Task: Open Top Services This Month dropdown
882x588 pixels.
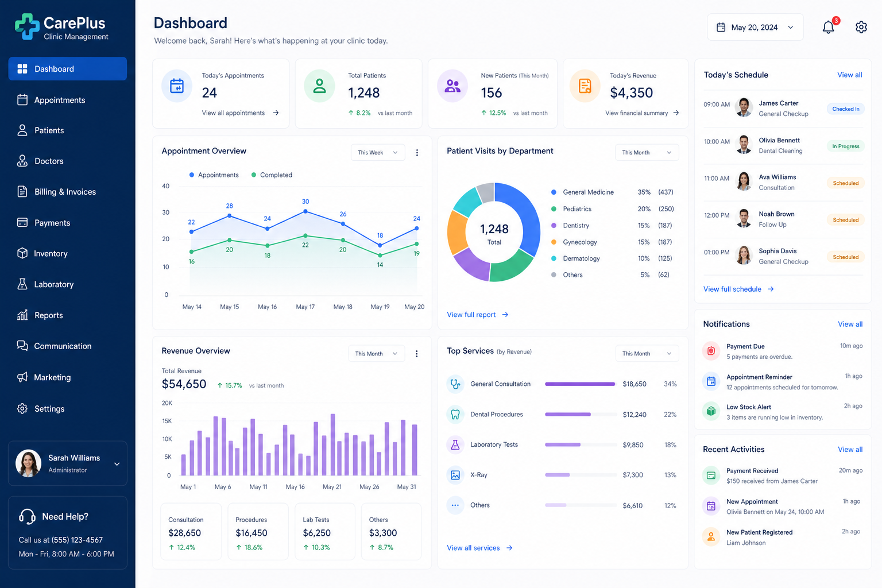Action: click(647, 354)
